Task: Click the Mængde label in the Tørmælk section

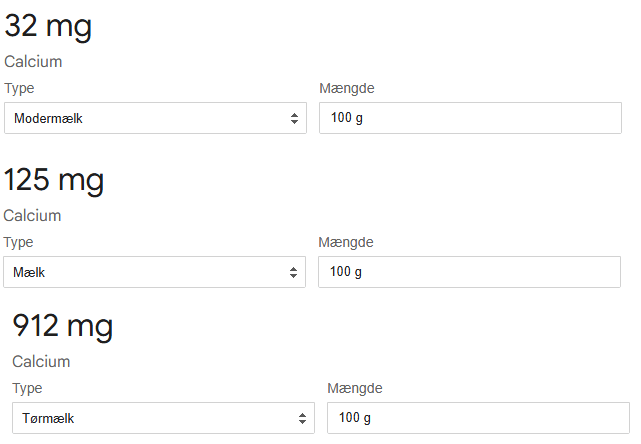Action: (x=355, y=389)
